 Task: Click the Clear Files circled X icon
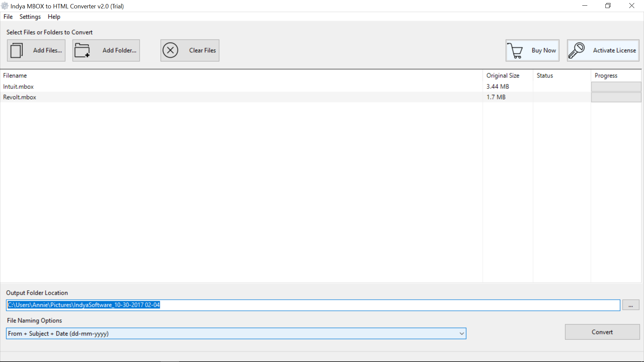tap(170, 50)
